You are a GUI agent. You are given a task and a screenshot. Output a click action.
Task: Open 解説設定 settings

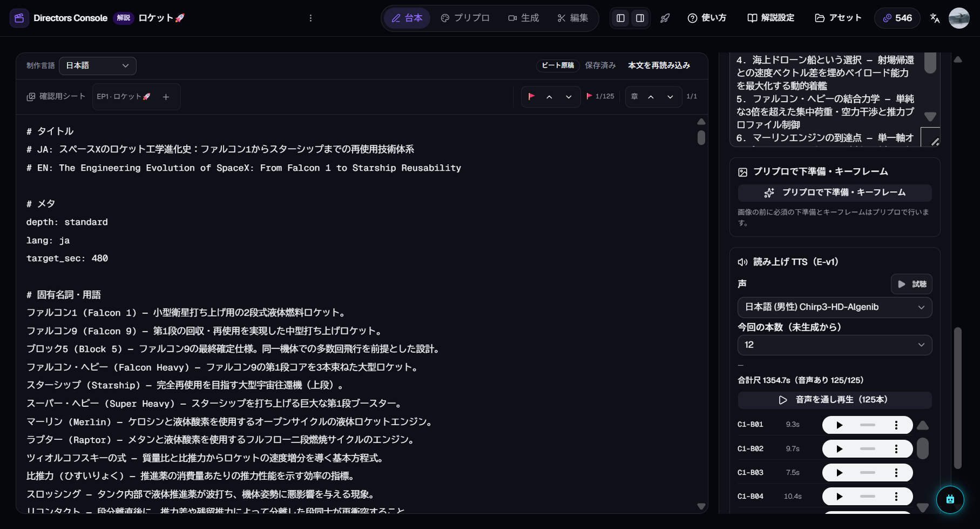771,18
